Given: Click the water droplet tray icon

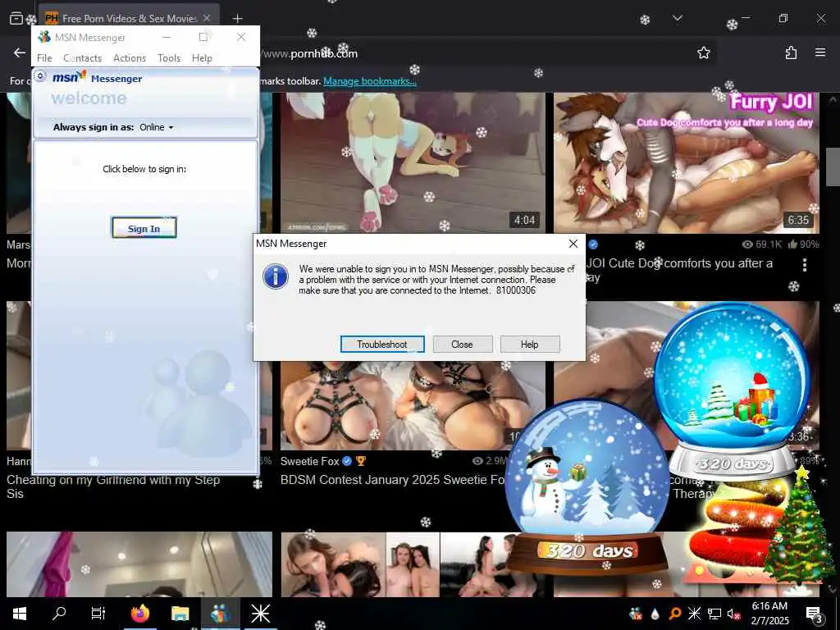Looking at the screenshot, I should (655, 614).
